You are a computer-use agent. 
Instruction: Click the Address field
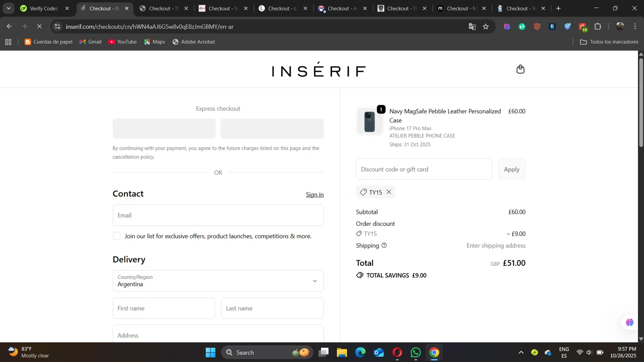pos(218,334)
